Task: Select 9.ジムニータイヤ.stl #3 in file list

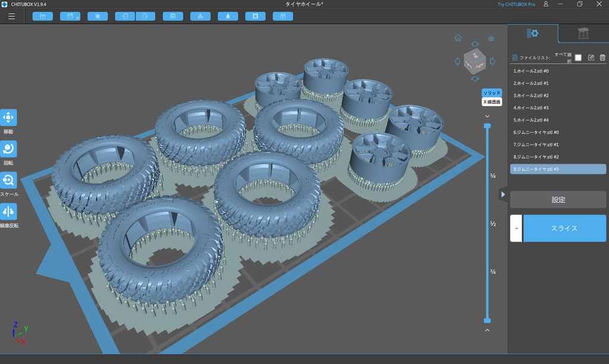Action: click(558, 169)
